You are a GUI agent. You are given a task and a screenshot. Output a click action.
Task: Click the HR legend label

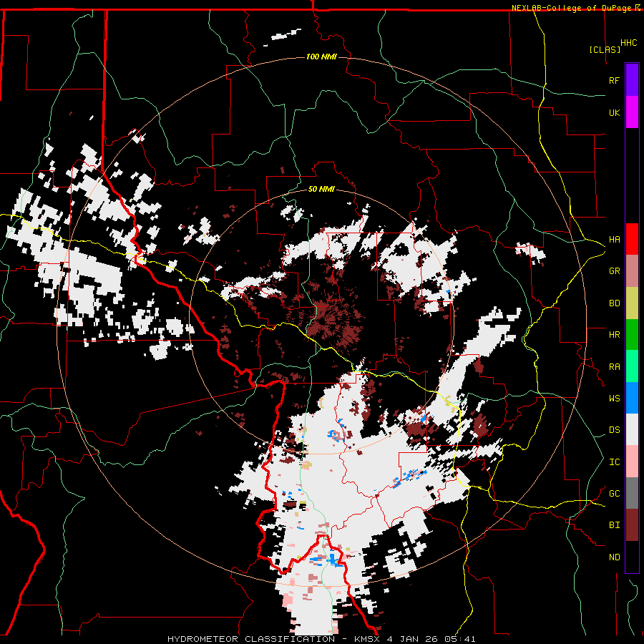pos(614,335)
